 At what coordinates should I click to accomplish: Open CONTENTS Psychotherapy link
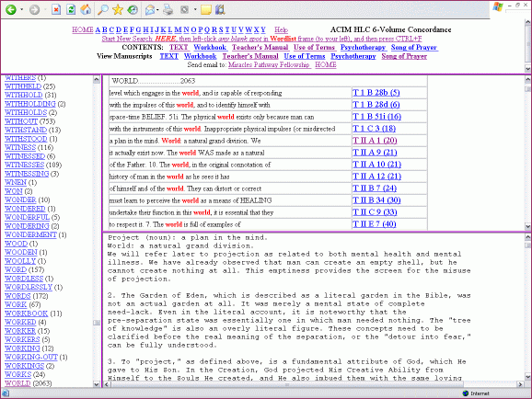(363, 48)
